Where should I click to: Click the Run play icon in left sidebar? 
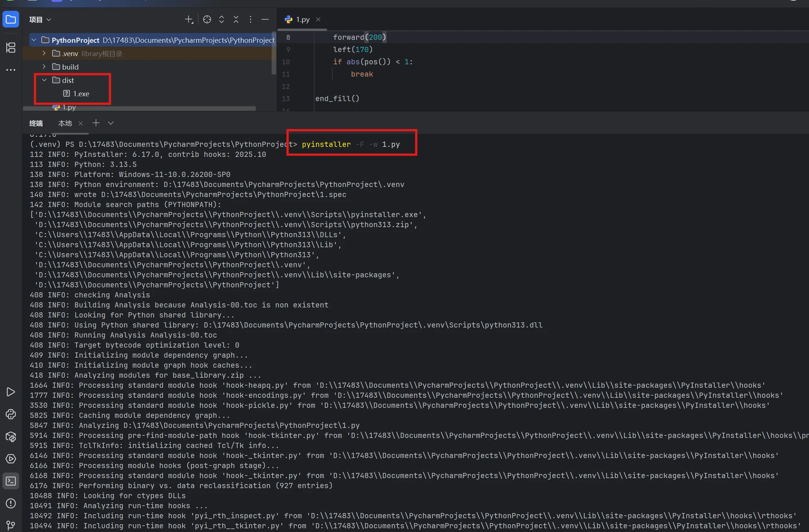[x=11, y=391]
